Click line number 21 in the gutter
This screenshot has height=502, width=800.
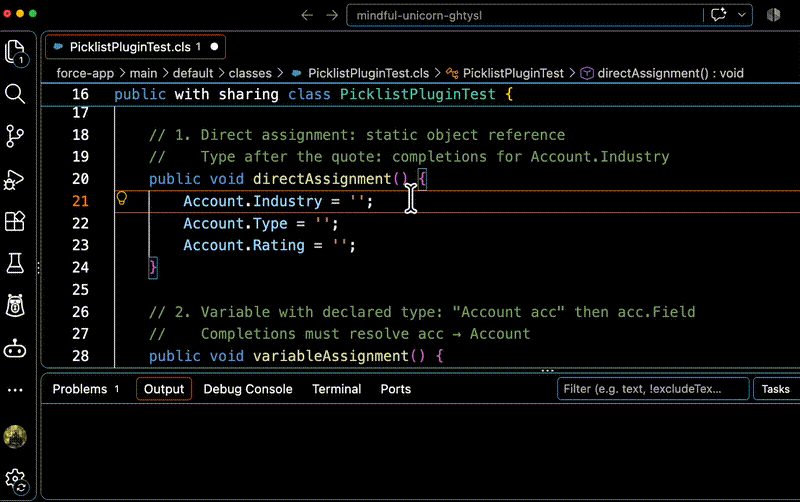click(81, 201)
